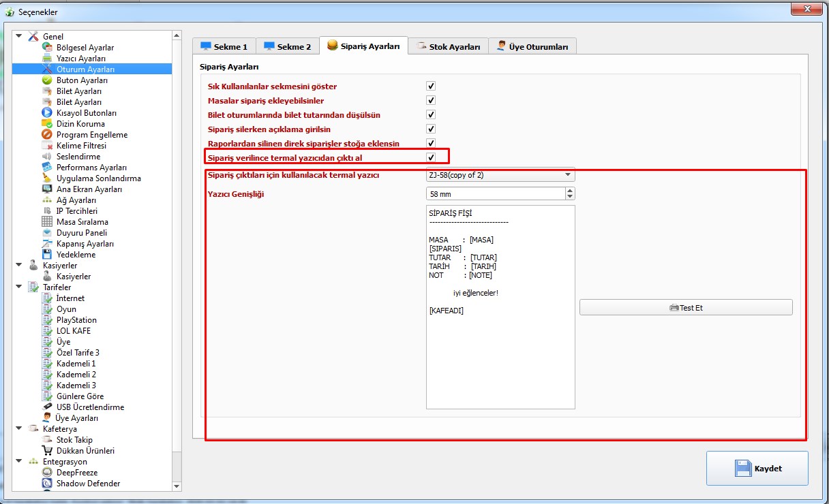Select the Buton Ayarları green icon
The image size is (829, 504).
click(47, 80)
